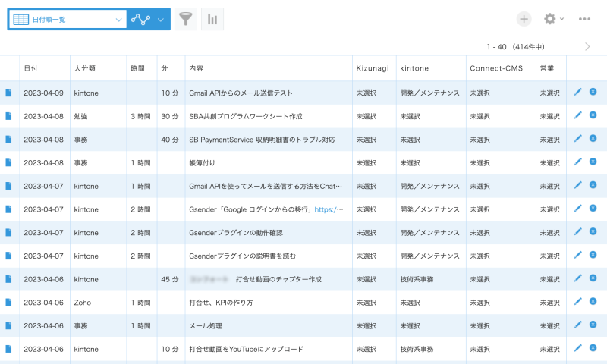Edit the Gmail APIからのメール送信テスト row
607x364 pixels.
pos(577,92)
